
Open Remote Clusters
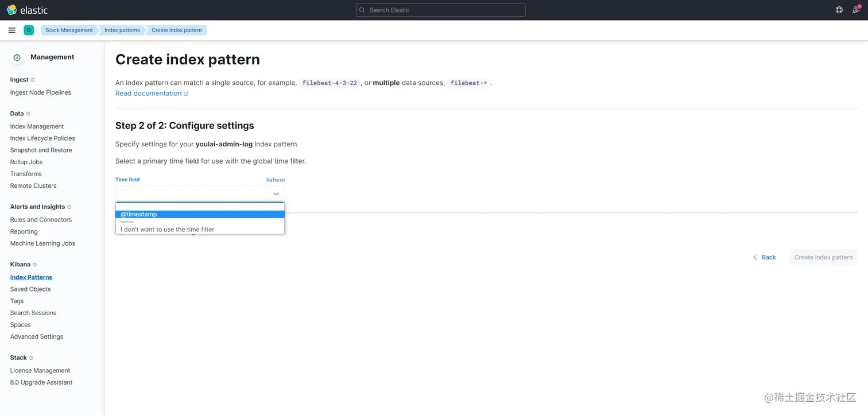coord(33,185)
